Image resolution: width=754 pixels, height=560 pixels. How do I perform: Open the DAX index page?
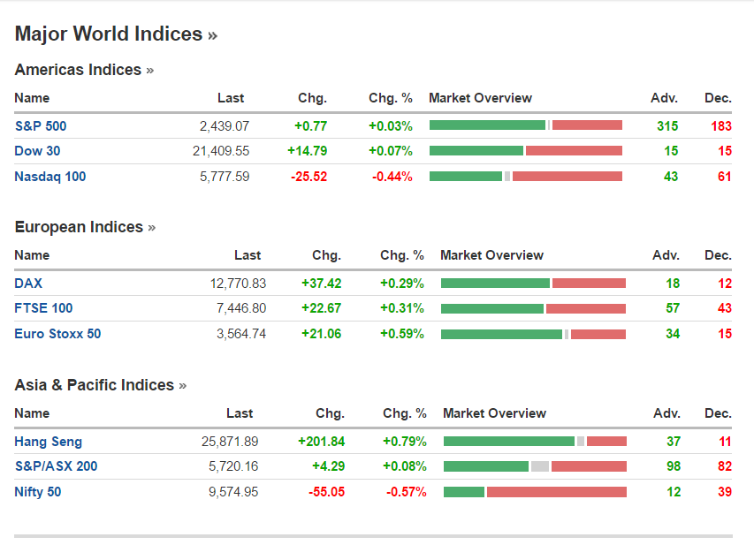tap(28, 284)
